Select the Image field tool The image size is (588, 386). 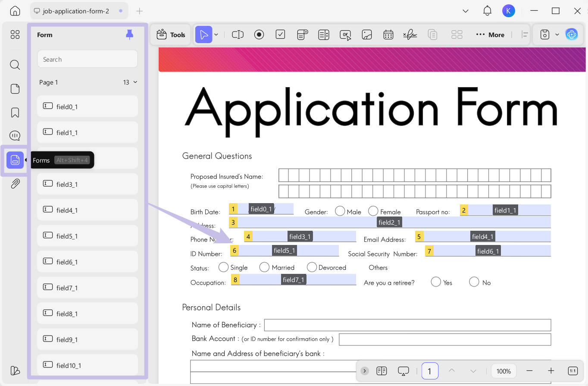[367, 35]
